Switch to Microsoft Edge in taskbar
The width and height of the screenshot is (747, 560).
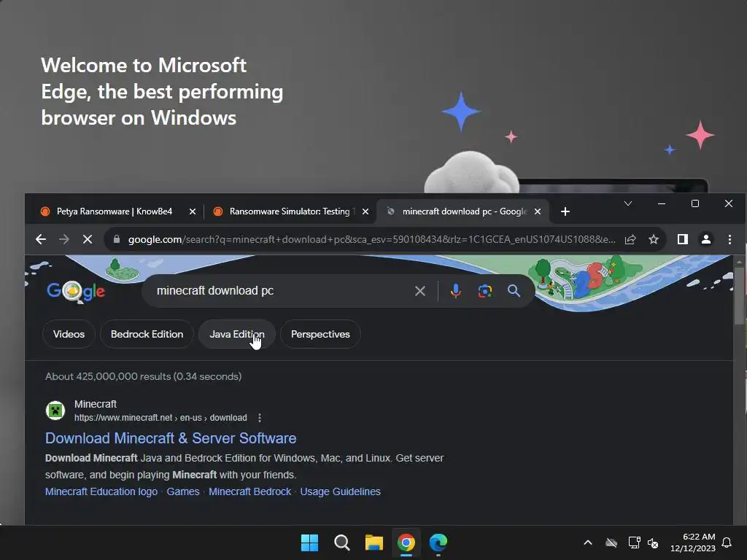(438, 542)
